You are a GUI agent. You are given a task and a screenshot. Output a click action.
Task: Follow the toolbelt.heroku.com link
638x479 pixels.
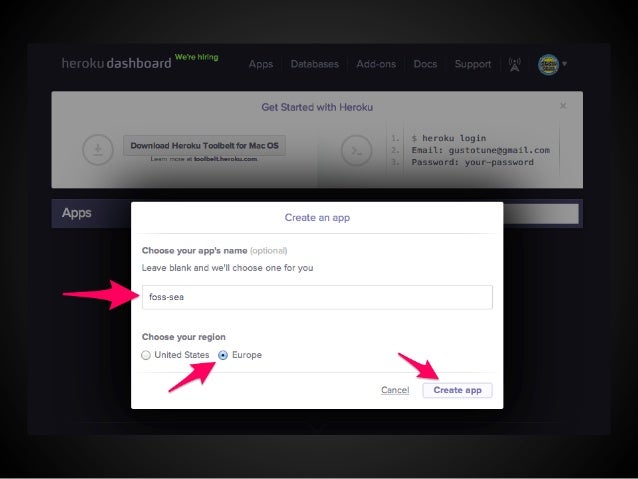[x=225, y=159]
